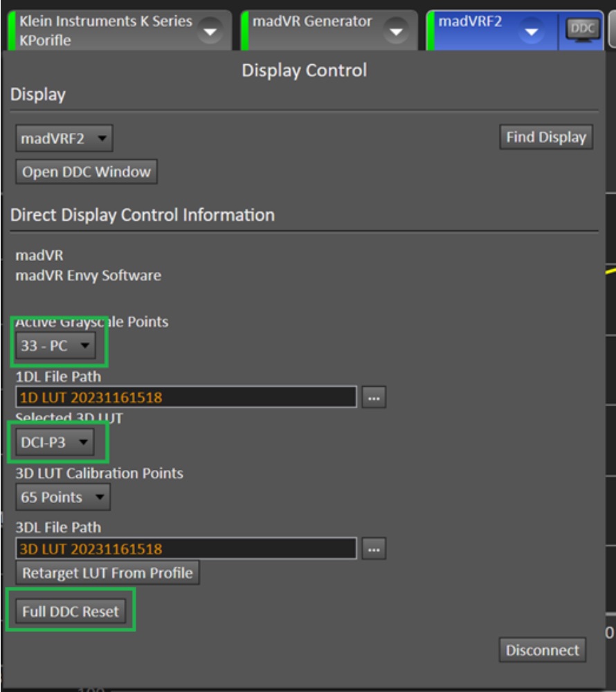Click Open DDC Window button
Image resolution: width=616 pixels, height=692 pixels.
pyautogui.click(x=87, y=172)
